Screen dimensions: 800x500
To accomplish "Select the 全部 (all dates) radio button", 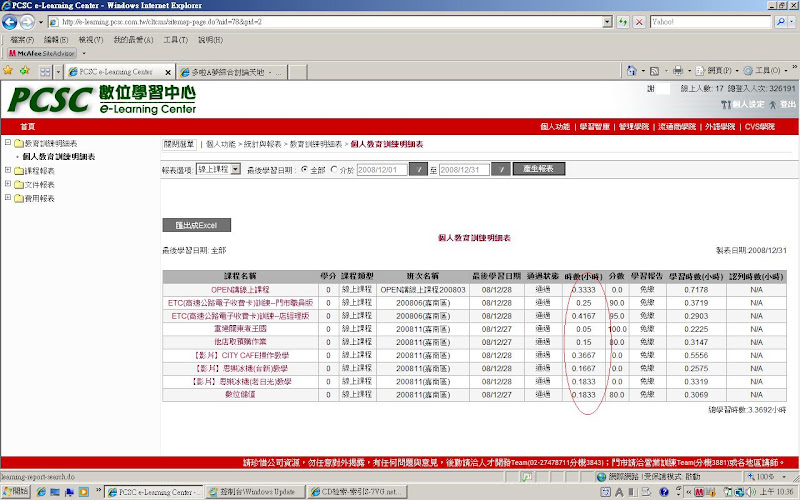I will (x=305, y=169).
